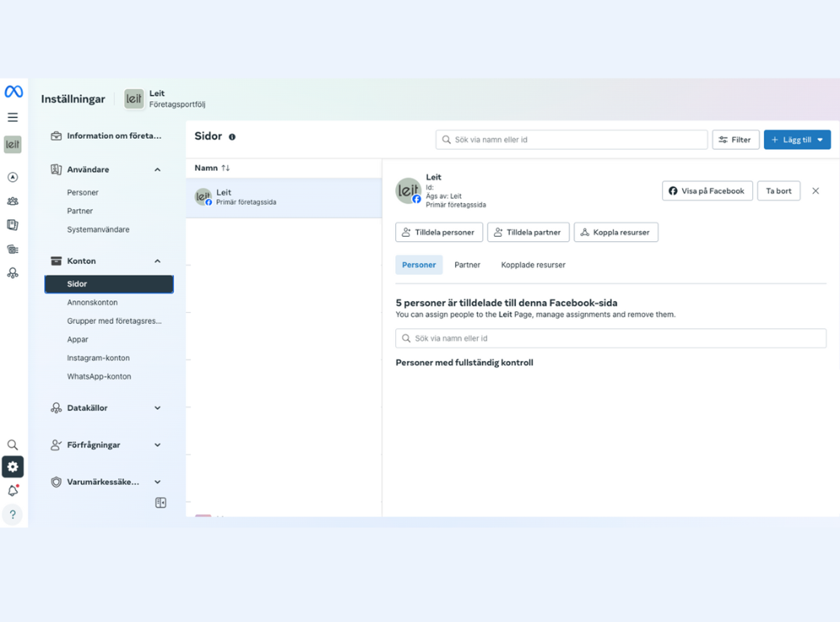840x622 pixels.
Task: Click the collapse sidebar panel icon
Action: 161,503
